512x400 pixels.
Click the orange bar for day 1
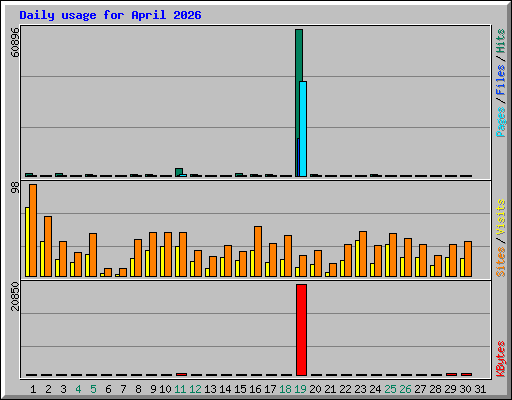[33, 230]
